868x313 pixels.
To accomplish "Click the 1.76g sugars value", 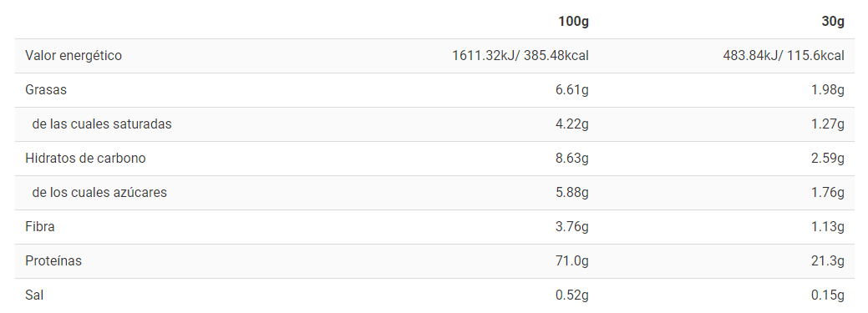I will [828, 193].
